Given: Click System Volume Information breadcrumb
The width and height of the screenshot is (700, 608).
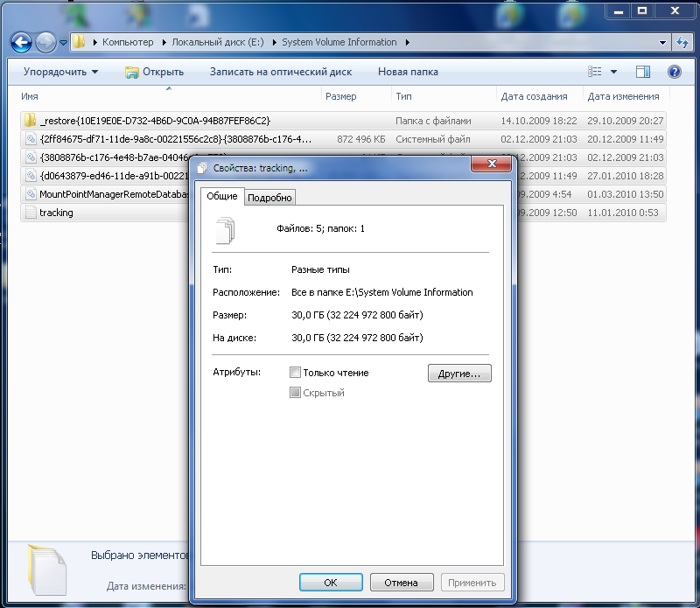Looking at the screenshot, I should pyautogui.click(x=339, y=42).
